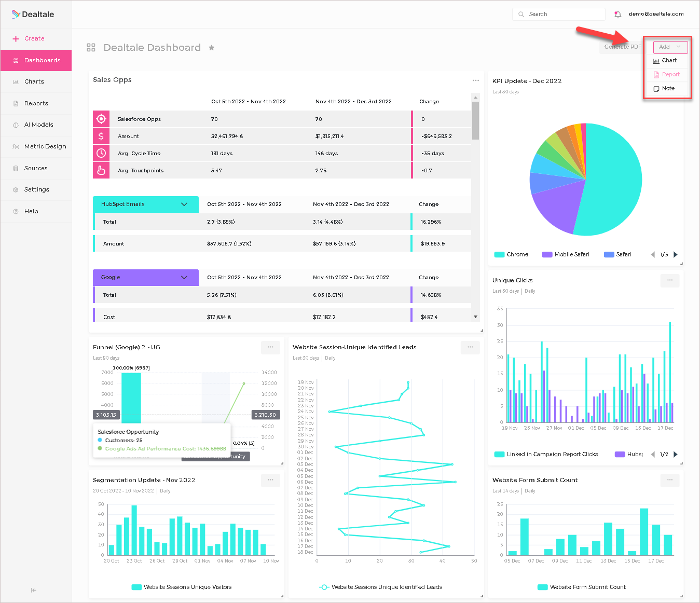This screenshot has width=700, height=603.
Task: Select Chart from the Add menu
Action: (665, 61)
